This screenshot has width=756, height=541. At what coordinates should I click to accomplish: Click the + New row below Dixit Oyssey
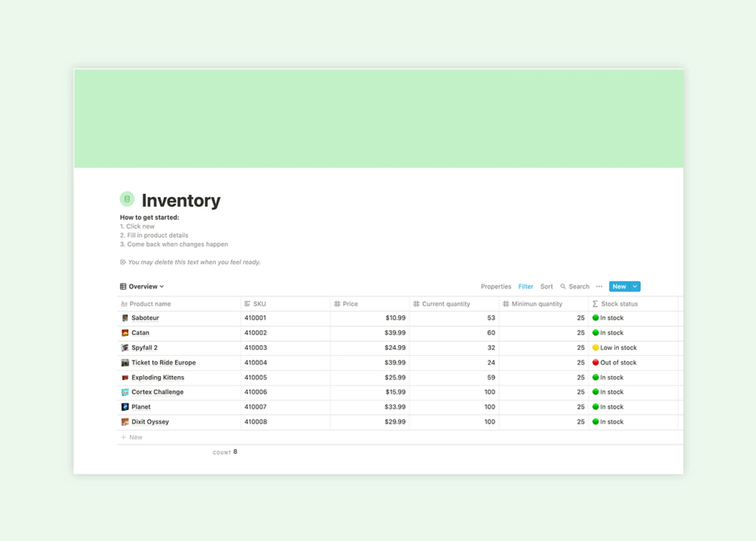point(132,437)
